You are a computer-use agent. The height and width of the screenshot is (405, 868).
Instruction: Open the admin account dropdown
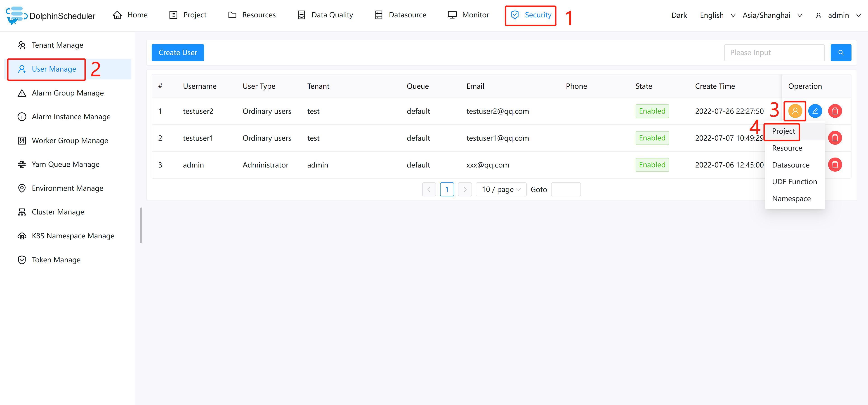click(x=839, y=16)
